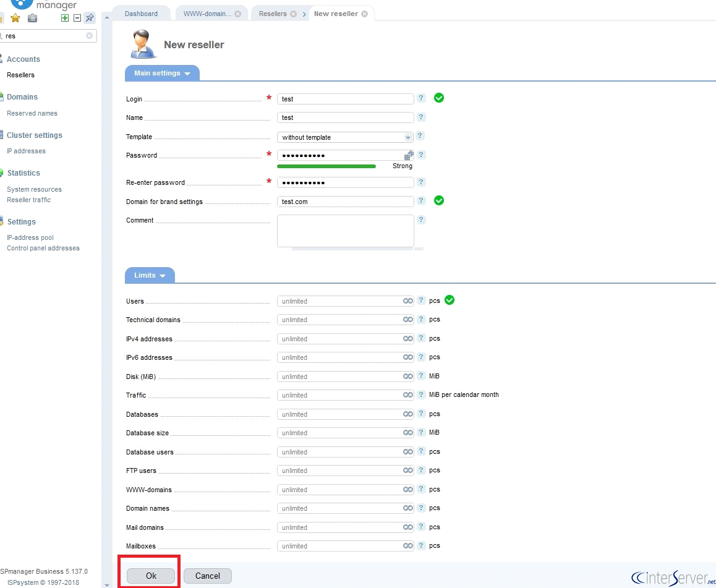Viewport: 716px width, 588px height.
Task: Open System resources in sidebar
Action: tap(34, 189)
